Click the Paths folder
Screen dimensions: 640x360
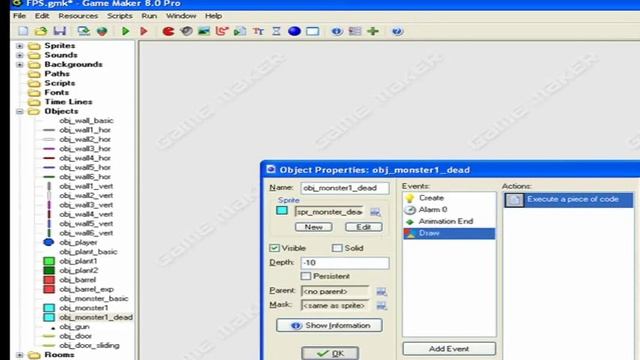tap(57, 74)
